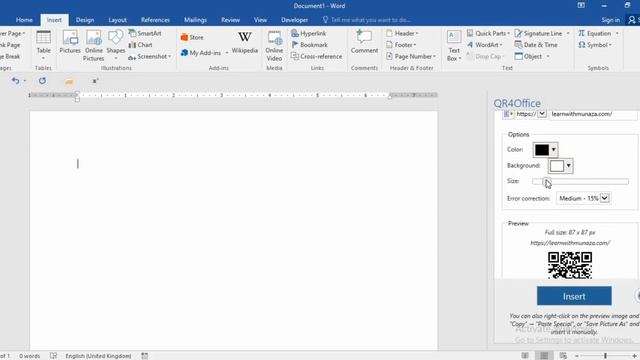Screen dimensions: 640x360
Task: Open the Office Store add-ins
Action: click(192, 37)
